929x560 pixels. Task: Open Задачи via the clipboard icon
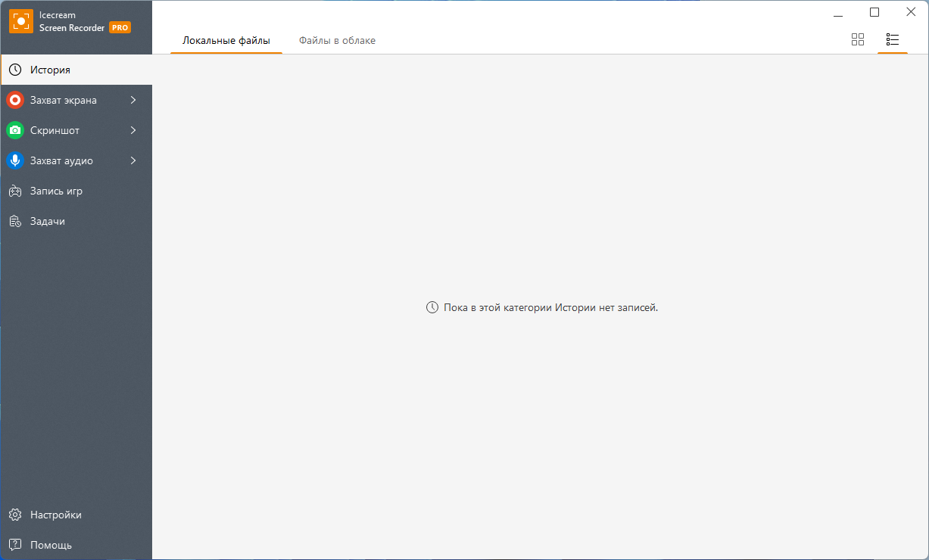(15, 221)
